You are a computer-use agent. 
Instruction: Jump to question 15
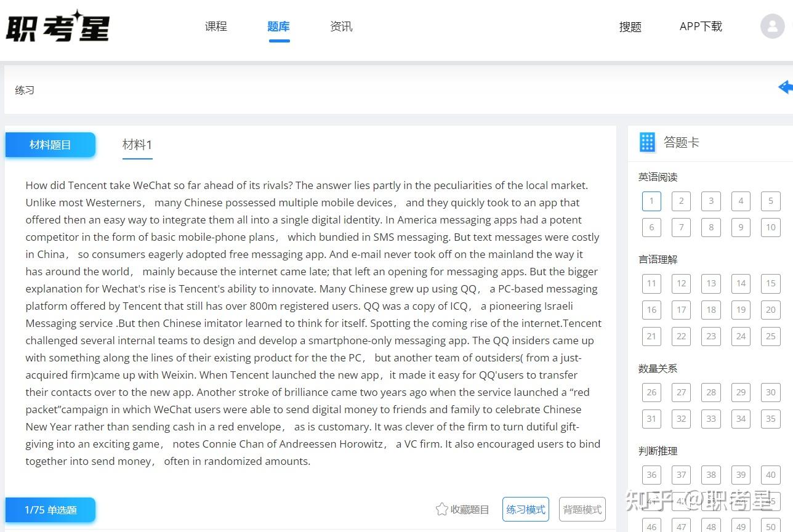[x=771, y=283]
